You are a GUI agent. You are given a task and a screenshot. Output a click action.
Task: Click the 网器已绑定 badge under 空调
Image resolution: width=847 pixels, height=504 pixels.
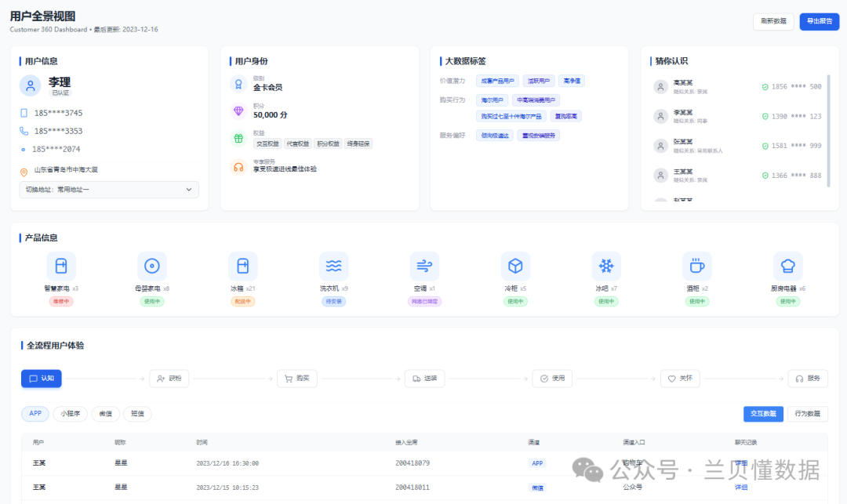(x=424, y=301)
